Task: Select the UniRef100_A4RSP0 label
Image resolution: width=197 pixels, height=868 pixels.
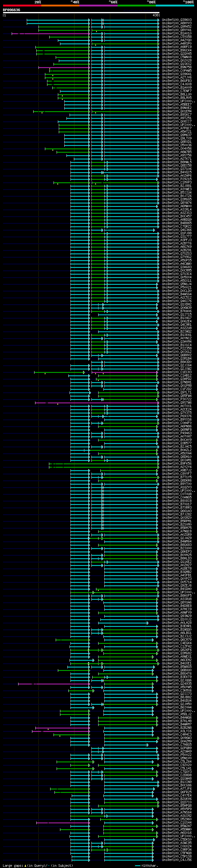Action: pos(177,43)
